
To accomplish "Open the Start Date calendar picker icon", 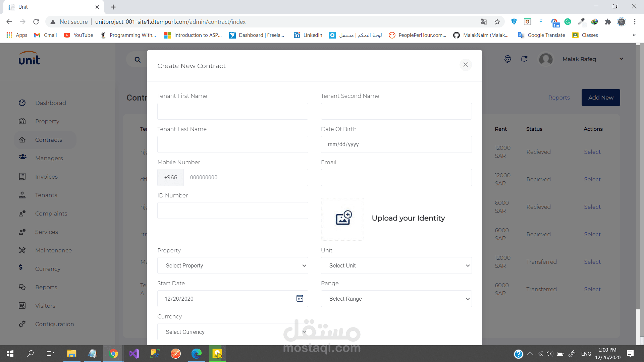I will (x=300, y=298).
